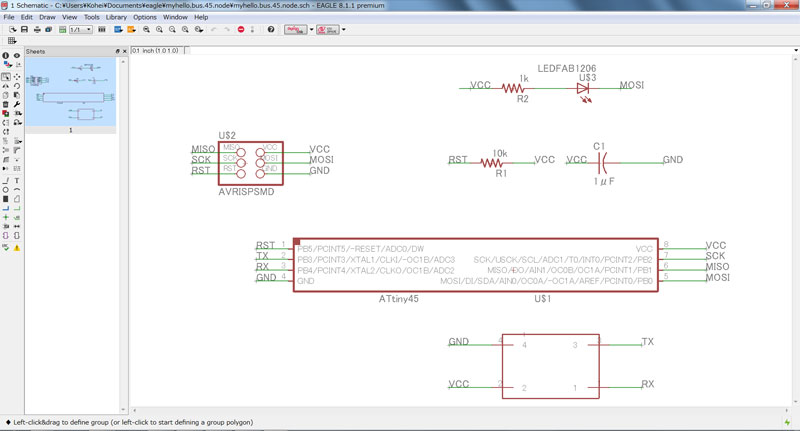Viewport: 800px width, 431px height.
Task: Open the File menu
Action: click(x=9, y=17)
